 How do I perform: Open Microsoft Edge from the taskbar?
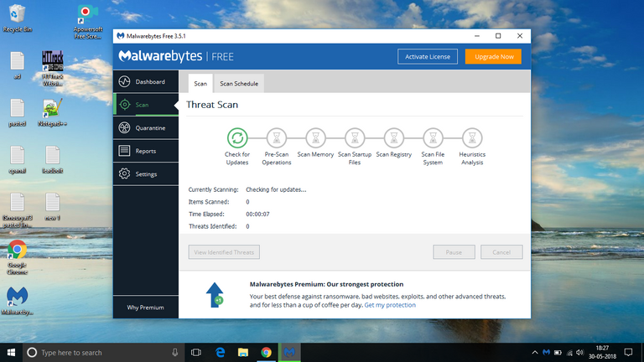pyautogui.click(x=221, y=353)
